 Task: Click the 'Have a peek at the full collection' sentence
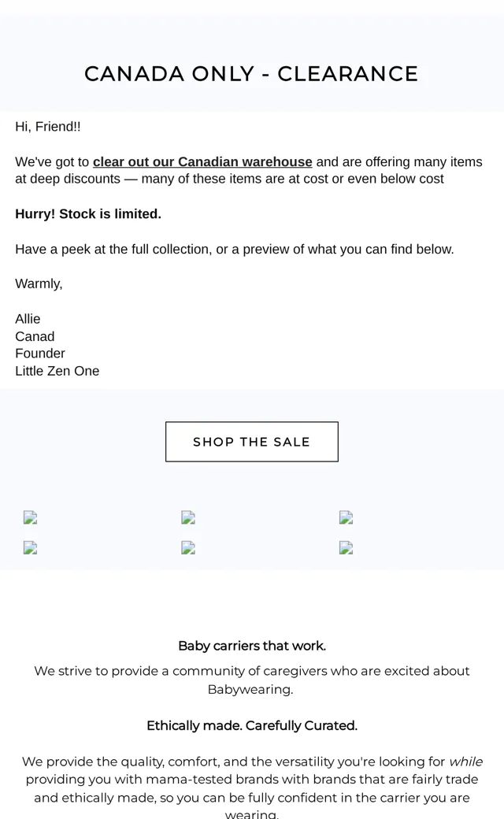[x=235, y=249]
